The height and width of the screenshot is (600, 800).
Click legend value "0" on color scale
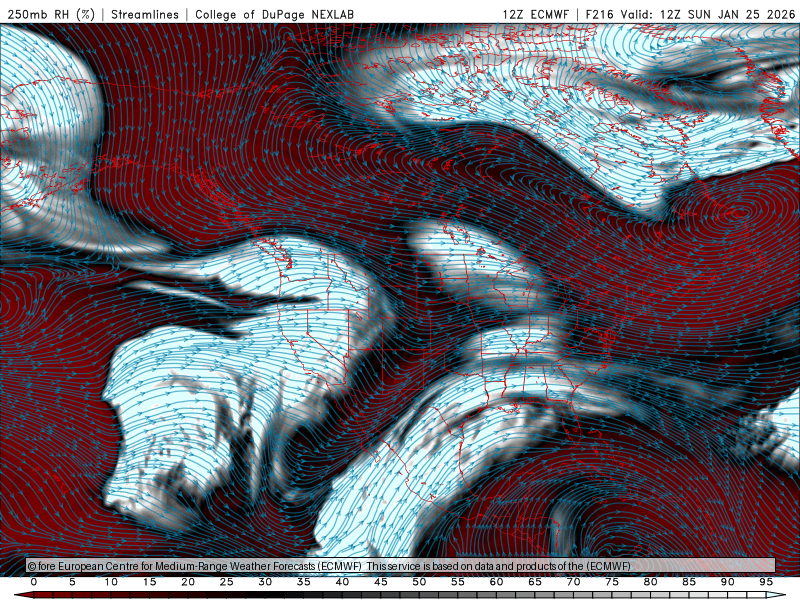point(34,582)
